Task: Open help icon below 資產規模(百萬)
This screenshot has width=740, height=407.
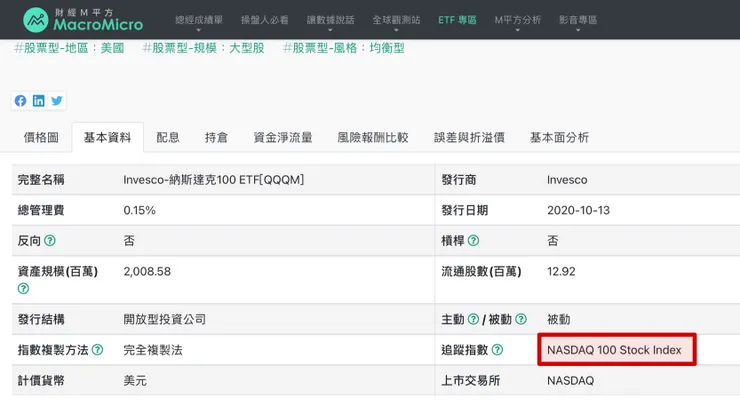Action: tap(23, 288)
